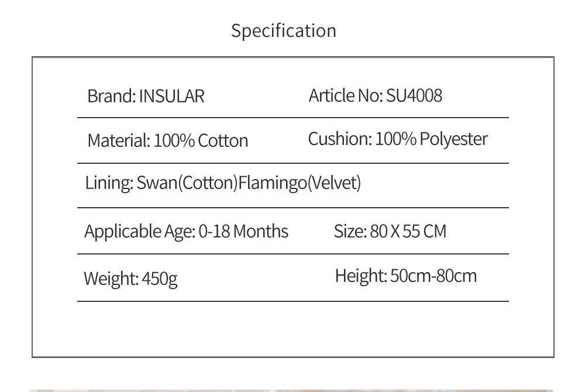
Task: Click the 'Cushion:' label
Action: (x=339, y=139)
